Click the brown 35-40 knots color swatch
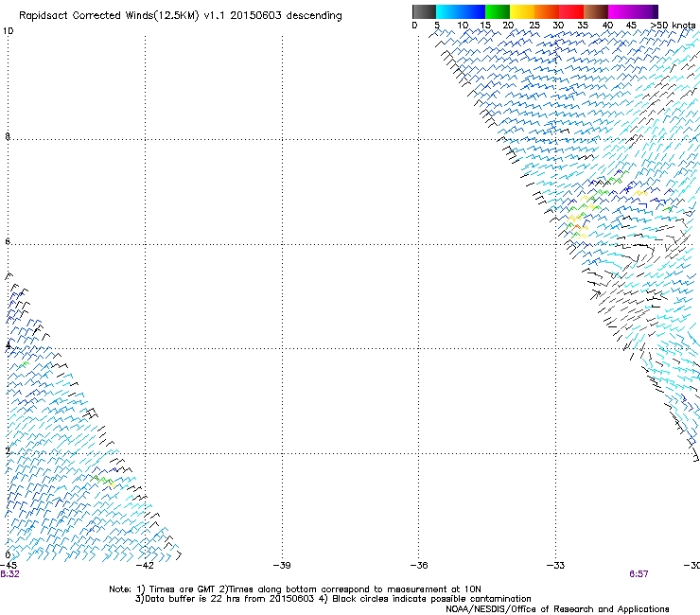The width and height of the screenshot is (700, 615). (x=596, y=11)
